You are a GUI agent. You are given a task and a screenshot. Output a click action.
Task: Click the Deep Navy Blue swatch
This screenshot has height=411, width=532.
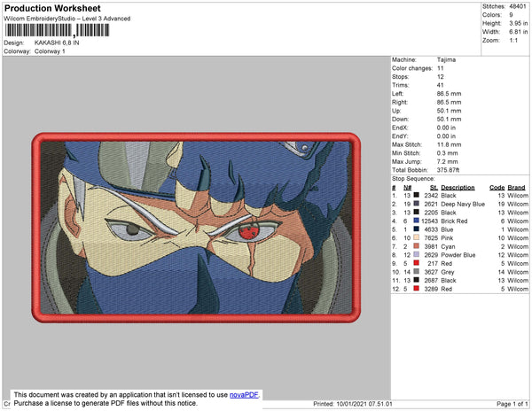[417, 204]
